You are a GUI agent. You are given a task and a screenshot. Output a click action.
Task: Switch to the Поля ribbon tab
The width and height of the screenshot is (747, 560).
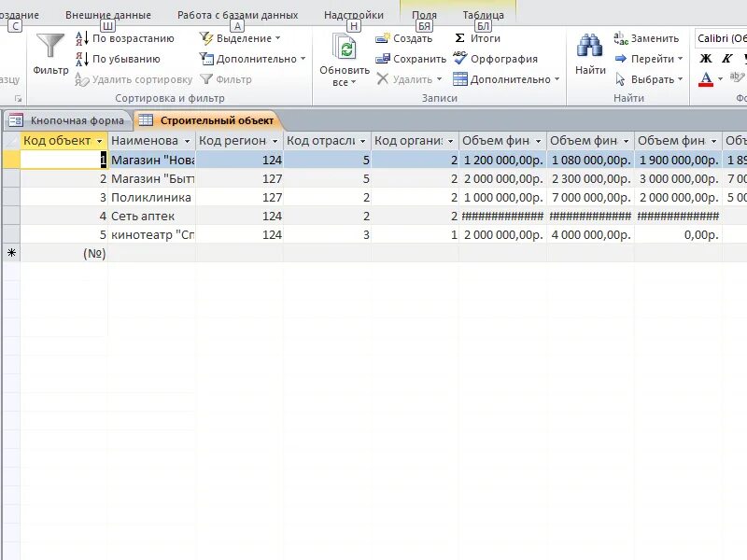424,15
